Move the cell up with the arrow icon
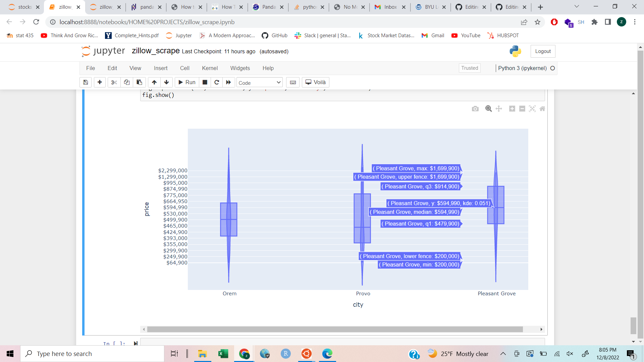The width and height of the screenshot is (644, 362). pyautogui.click(x=154, y=82)
